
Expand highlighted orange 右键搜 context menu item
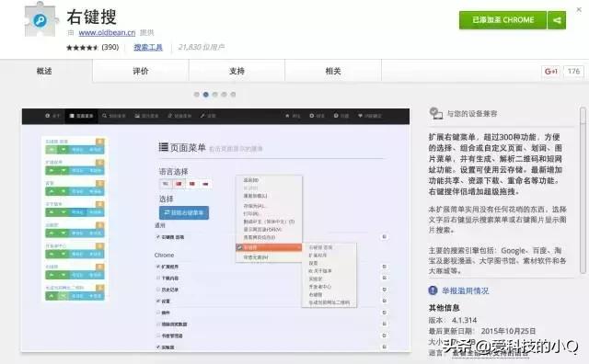coord(269,247)
